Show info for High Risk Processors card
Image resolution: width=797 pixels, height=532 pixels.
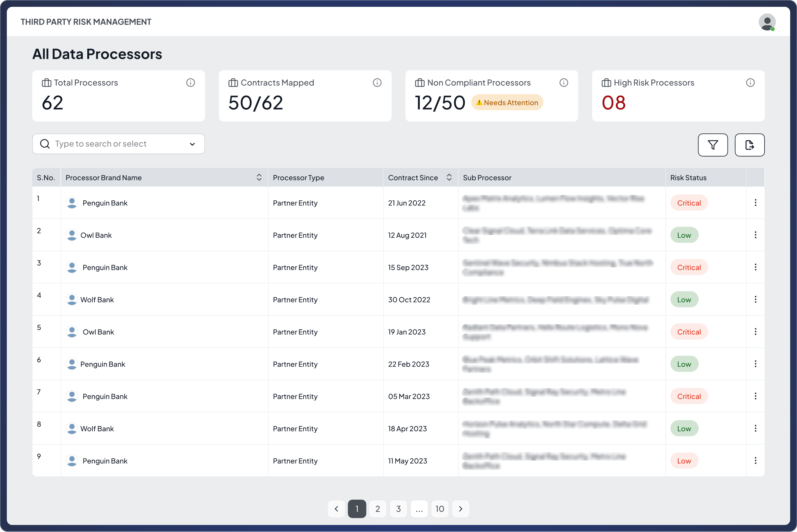(x=750, y=83)
